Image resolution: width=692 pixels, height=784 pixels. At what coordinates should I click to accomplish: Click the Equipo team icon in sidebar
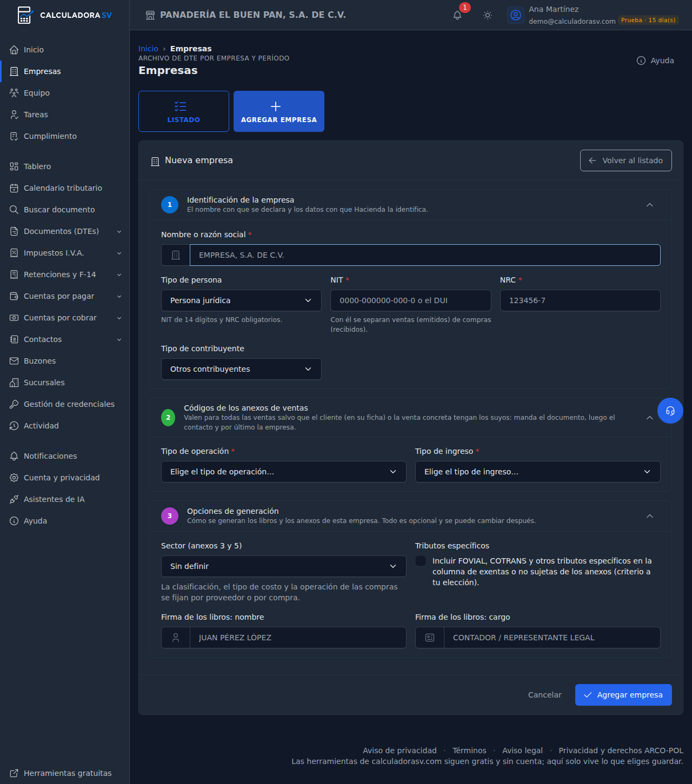pos(14,93)
